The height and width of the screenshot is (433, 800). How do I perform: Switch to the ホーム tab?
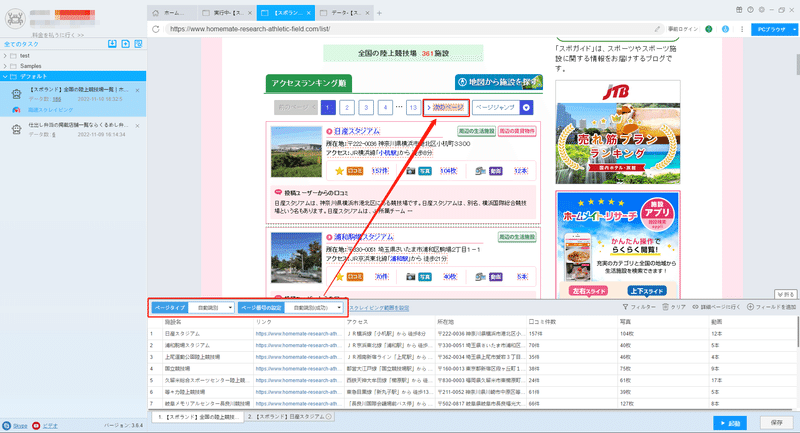172,13
